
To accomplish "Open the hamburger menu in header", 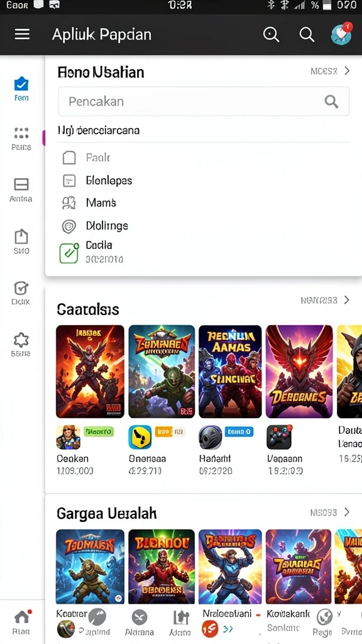I will [22, 35].
